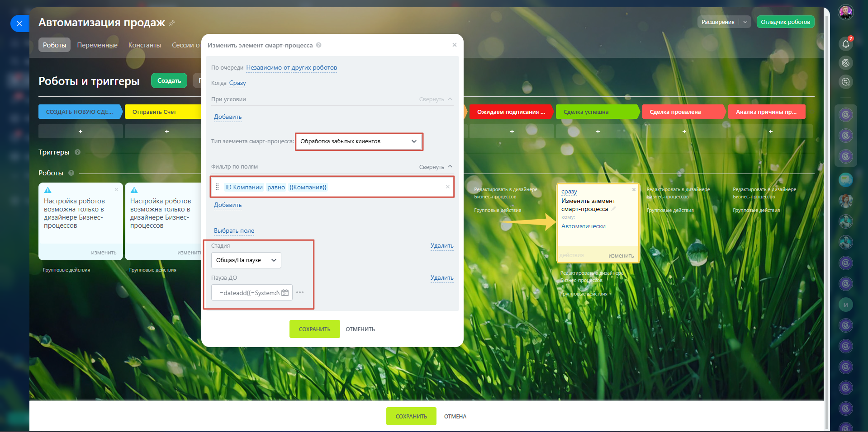
Task: Click the warning icon on the first robot card
Action: coord(48,190)
